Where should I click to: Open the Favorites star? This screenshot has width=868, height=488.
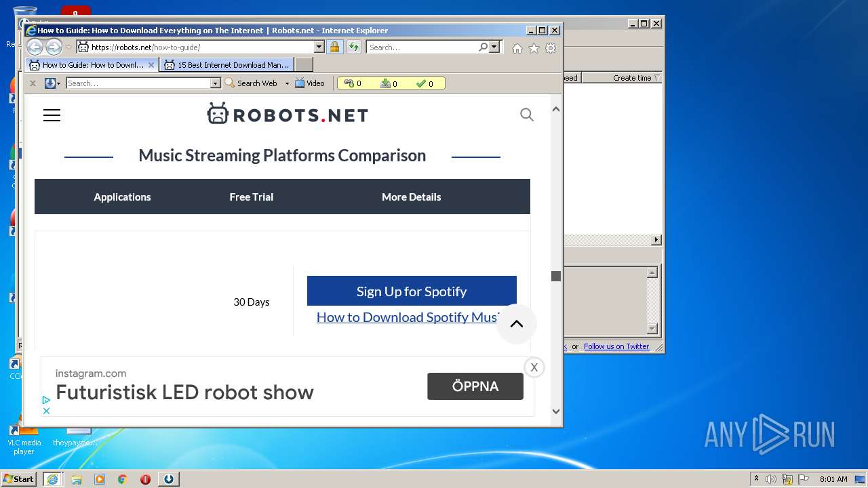534,48
